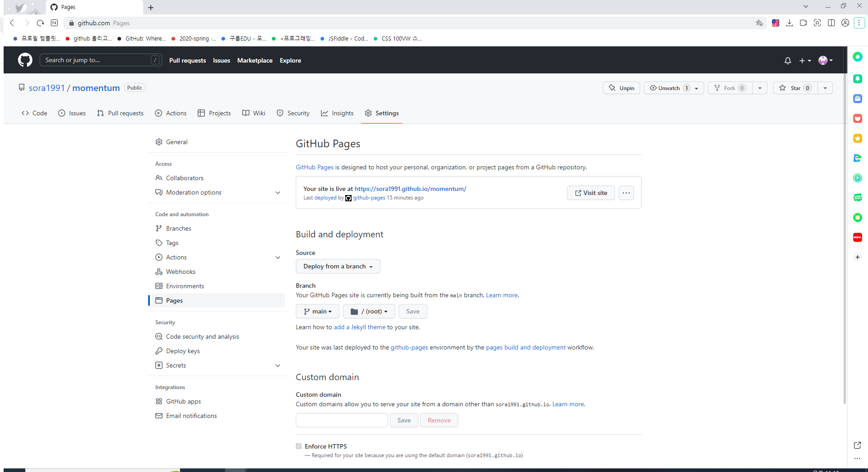Open Deploy keys settings
Viewport: 868px width, 472px height.
click(218, 351)
